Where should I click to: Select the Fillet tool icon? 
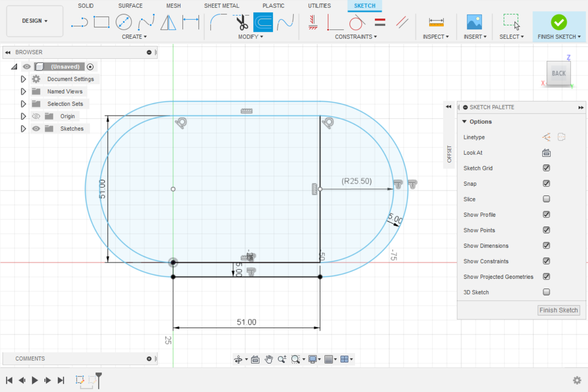click(x=218, y=22)
